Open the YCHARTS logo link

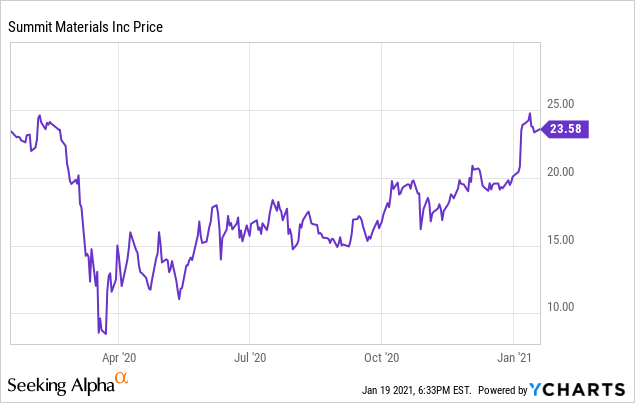tap(579, 388)
